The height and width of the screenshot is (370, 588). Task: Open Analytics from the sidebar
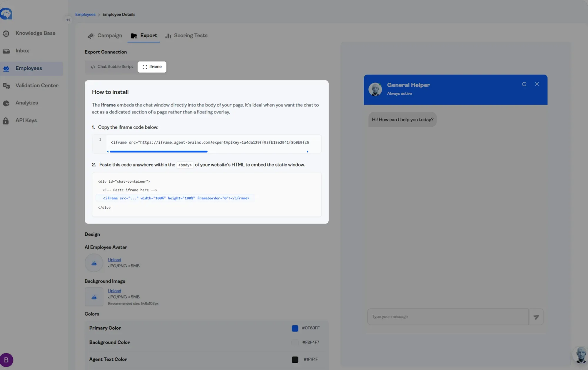(26, 103)
